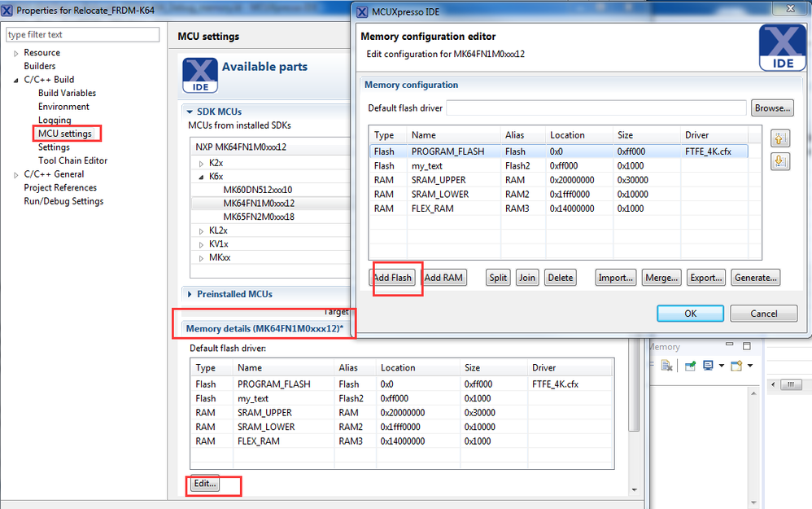This screenshot has height=509, width=812.
Task: Select FLEX_RAM row in editor table
Action: coord(558,208)
